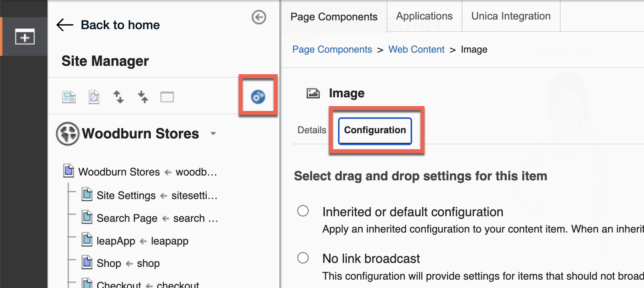
Task: Collapse Site Manager with the circled arrow icon
Action: 259,17
